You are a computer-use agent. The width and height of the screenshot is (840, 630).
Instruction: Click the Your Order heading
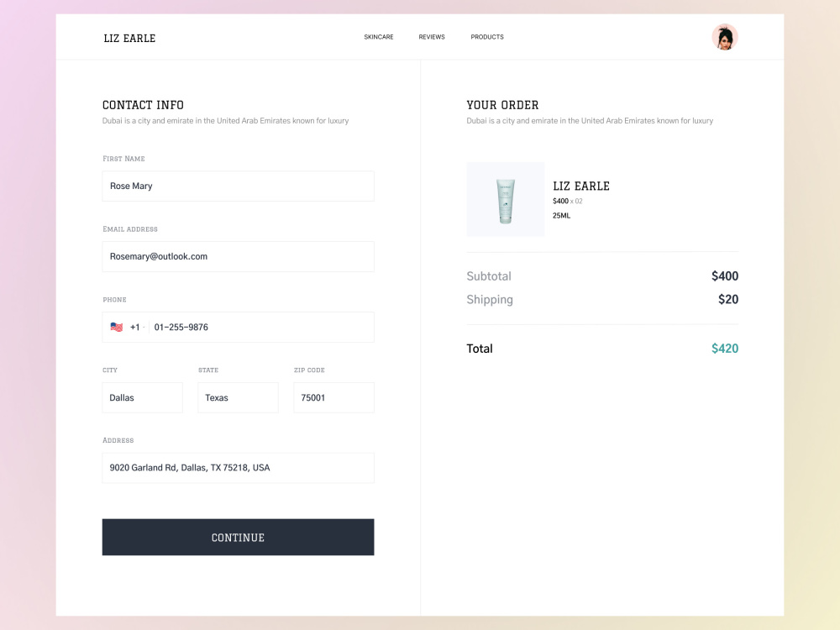(x=502, y=105)
